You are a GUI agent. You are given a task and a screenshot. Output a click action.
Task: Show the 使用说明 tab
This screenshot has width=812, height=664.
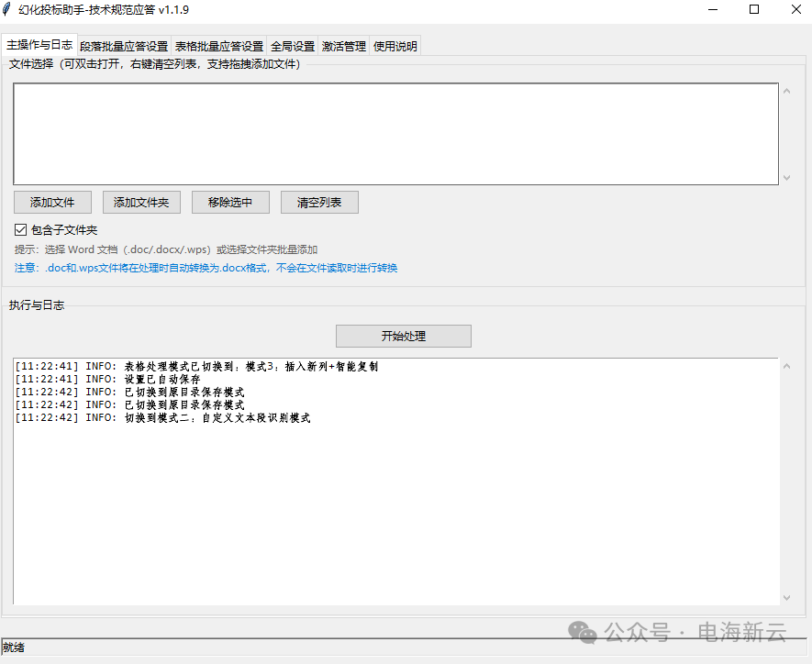click(395, 47)
